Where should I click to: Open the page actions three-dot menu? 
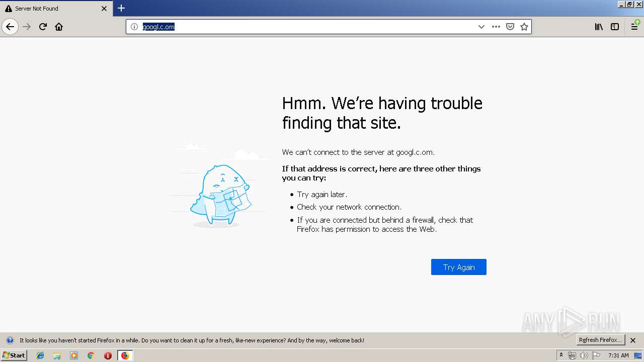[496, 27]
